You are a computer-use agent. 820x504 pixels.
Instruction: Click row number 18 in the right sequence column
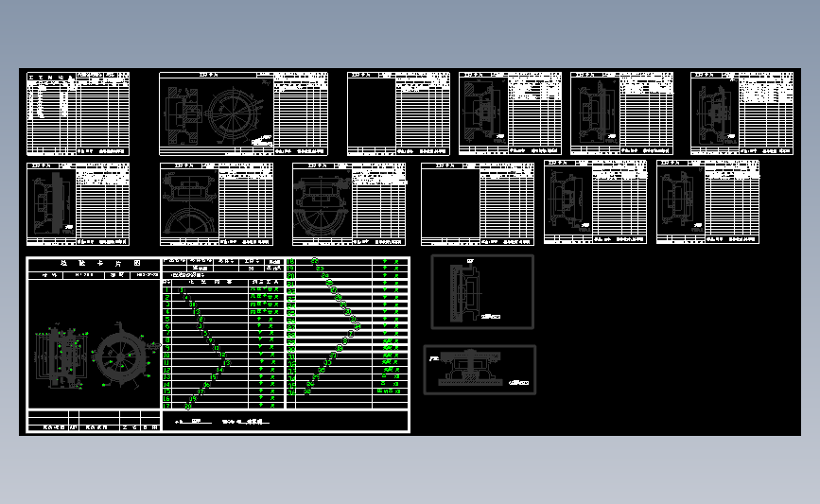click(x=291, y=261)
